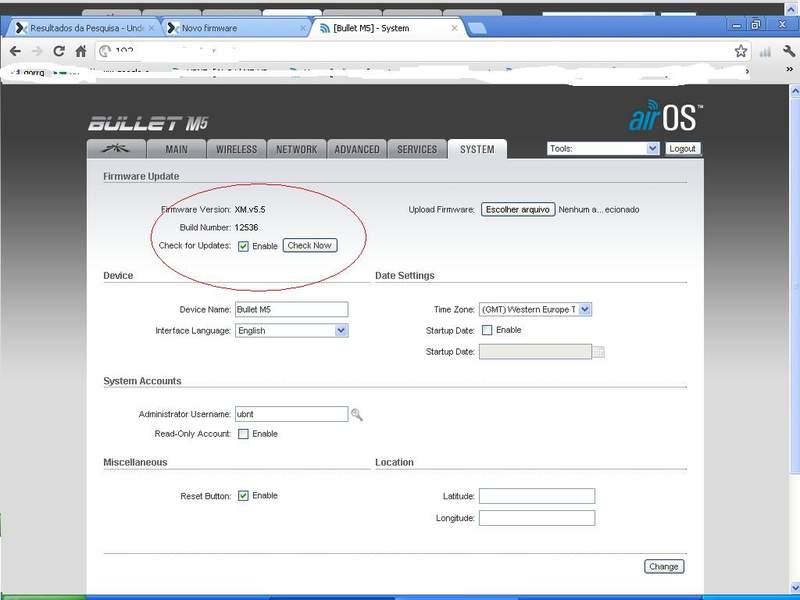
Task: Click the SYSTEM tab
Action: (477, 149)
